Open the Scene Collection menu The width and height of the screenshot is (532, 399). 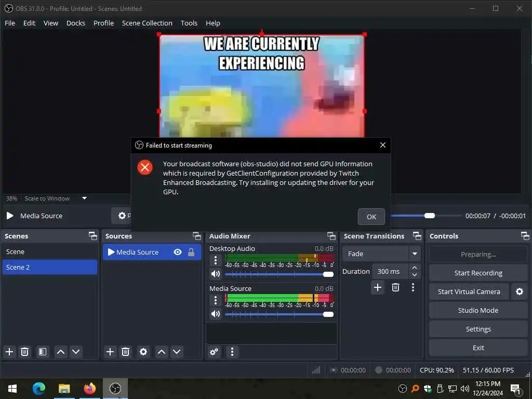coord(147,23)
